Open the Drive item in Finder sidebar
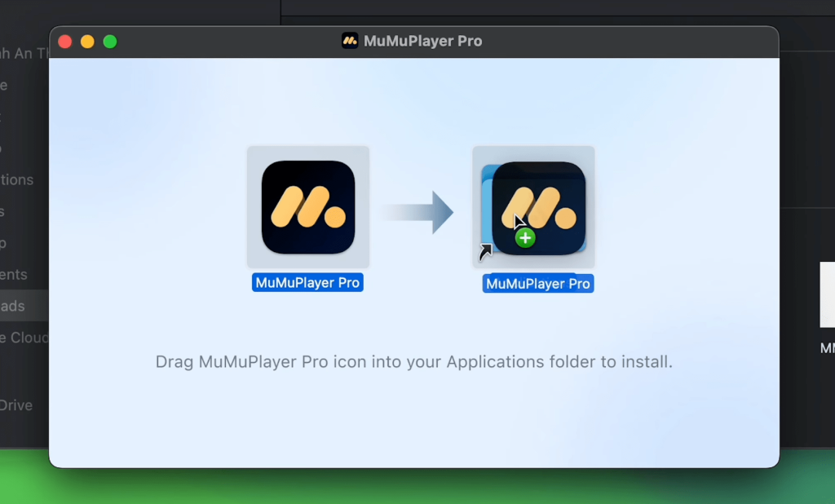 [x=16, y=405]
